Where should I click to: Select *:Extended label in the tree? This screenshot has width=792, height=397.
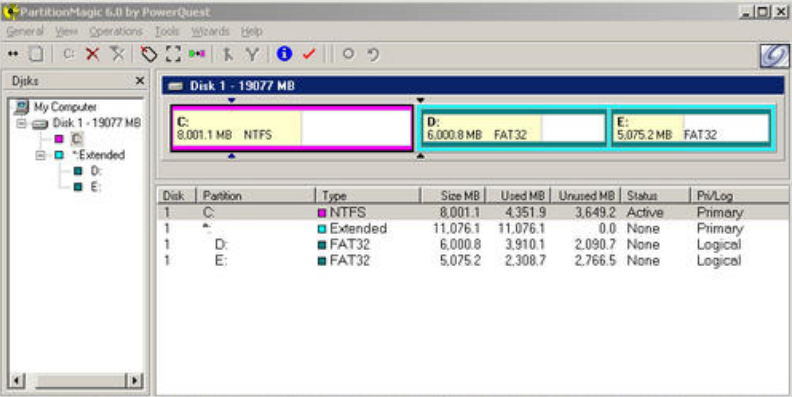coord(98,155)
